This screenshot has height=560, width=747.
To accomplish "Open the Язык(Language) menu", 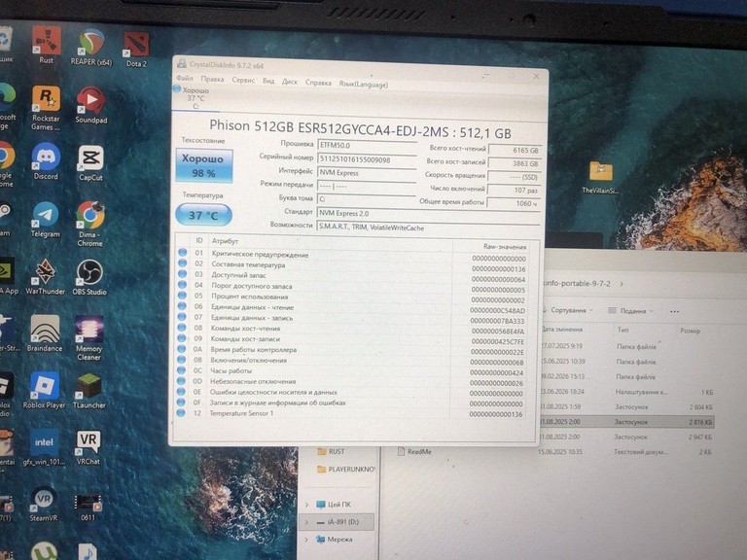I will 364,85.
